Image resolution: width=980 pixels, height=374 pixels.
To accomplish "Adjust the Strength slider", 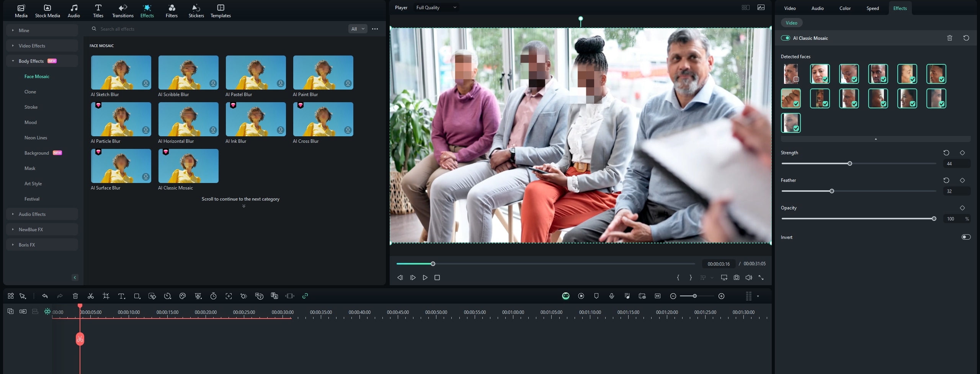I will click(849, 163).
